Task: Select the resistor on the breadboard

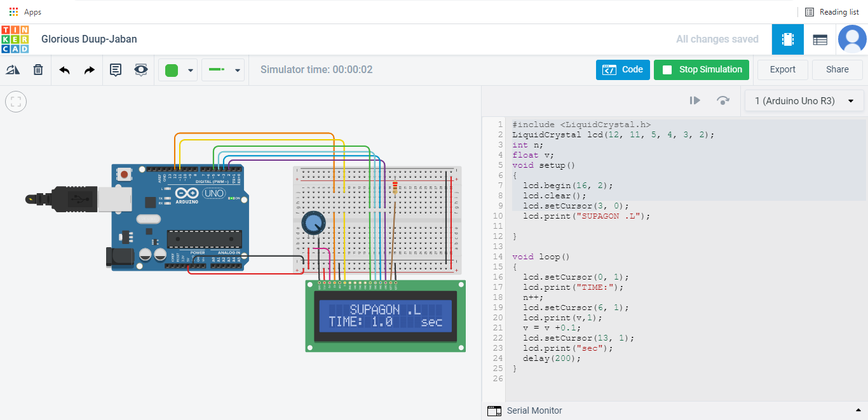Action: point(395,187)
